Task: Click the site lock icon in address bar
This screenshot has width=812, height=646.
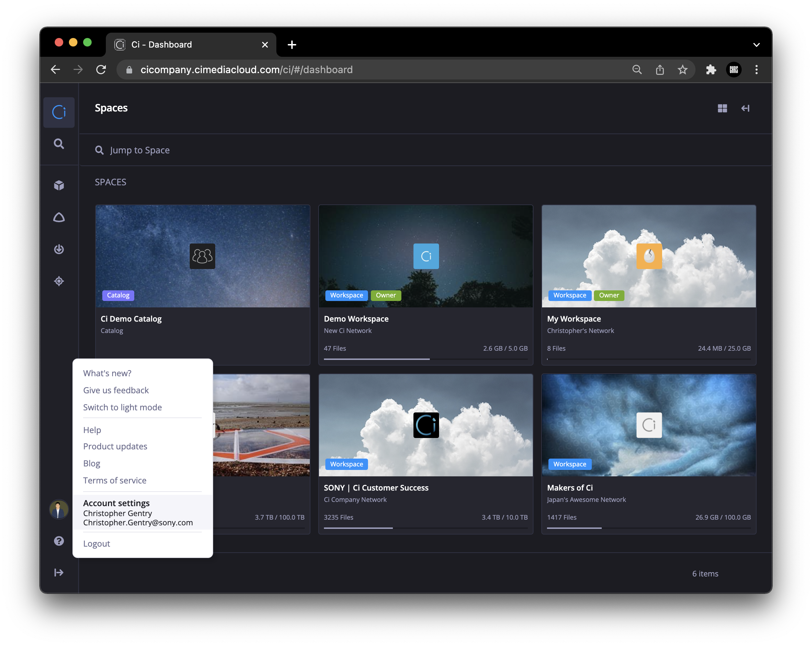Action: pos(129,70)
